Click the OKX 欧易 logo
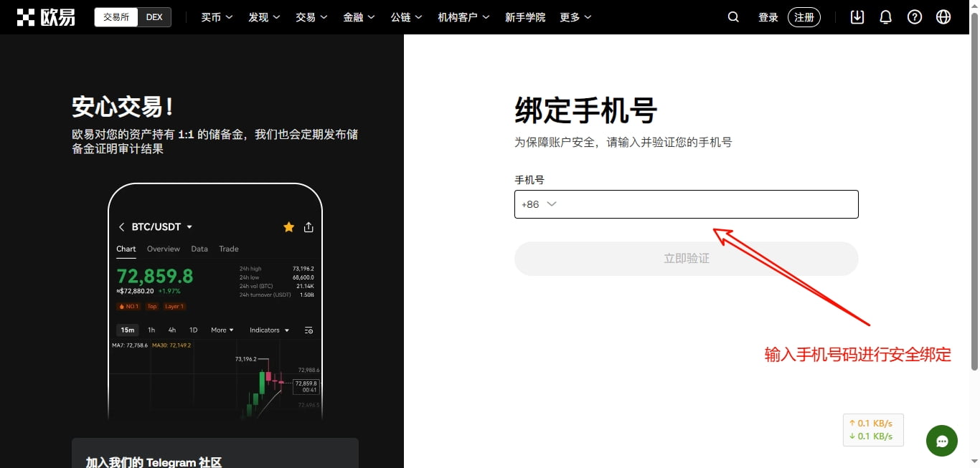 [46, 16]
